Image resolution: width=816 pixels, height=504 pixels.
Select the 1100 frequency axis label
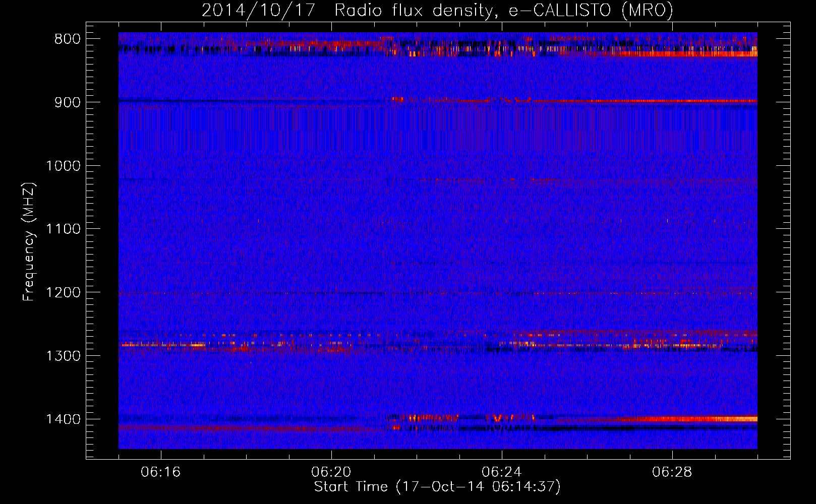click(x=63, y=229)
